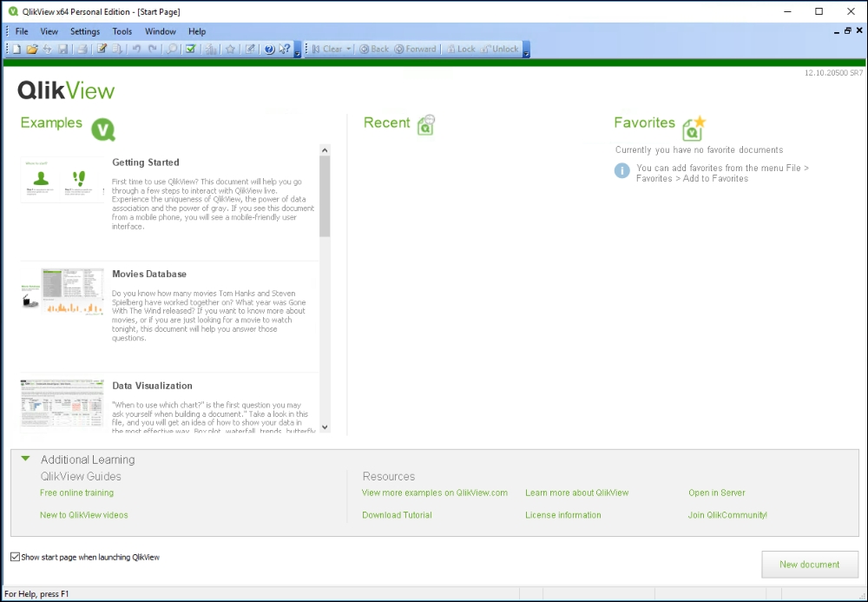This screenshot has height=602, width=868.
Task: Click the QlikView logo
Action: [x=66, y=90]
